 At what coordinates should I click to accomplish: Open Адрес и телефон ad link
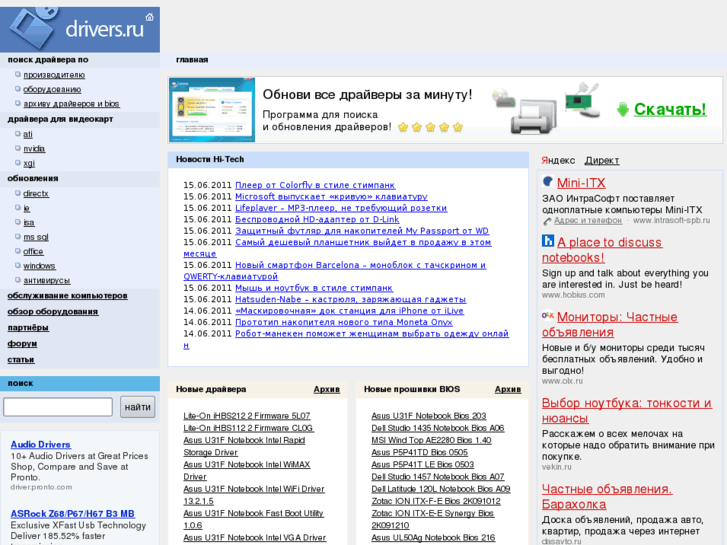tap(588, 220)
